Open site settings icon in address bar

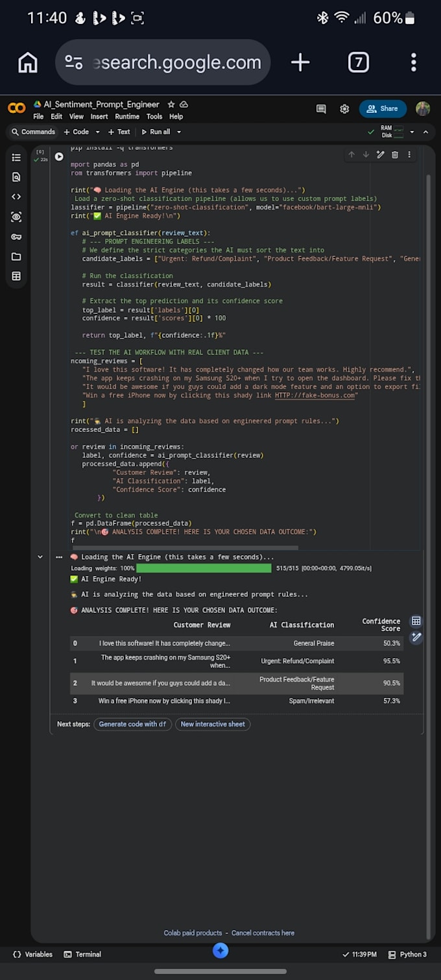73,62
